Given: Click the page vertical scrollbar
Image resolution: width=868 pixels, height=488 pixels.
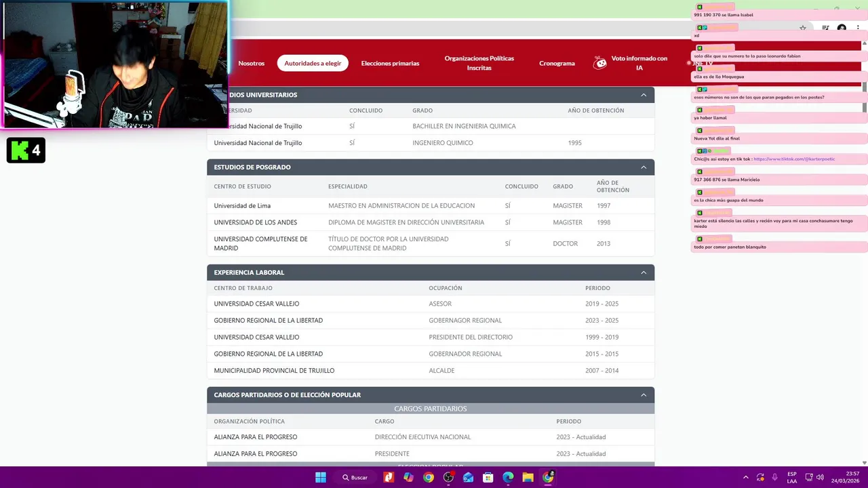Looking at the screenshot, I should [x=864, y=98].
